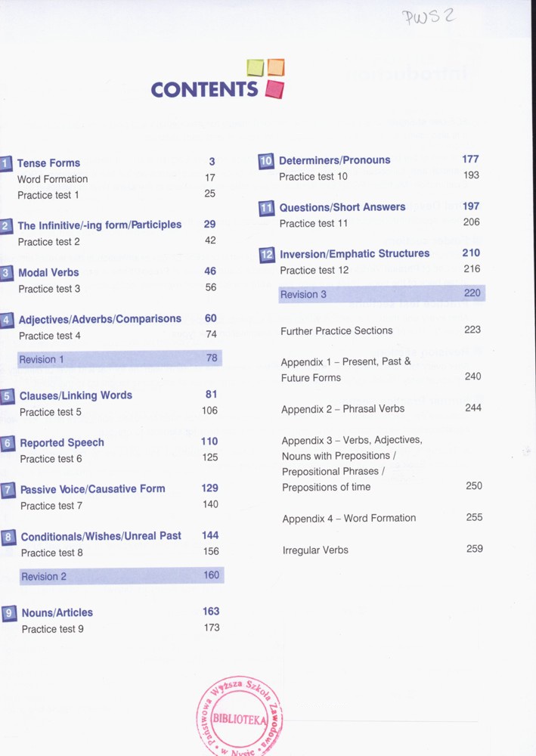Select the Revision 1 highlighted bar

pyautogui.click(x=119, y=359)
